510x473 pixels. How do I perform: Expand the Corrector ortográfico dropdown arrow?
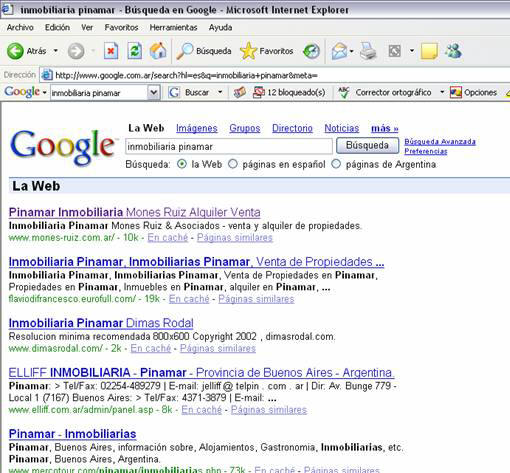point(442,92)
